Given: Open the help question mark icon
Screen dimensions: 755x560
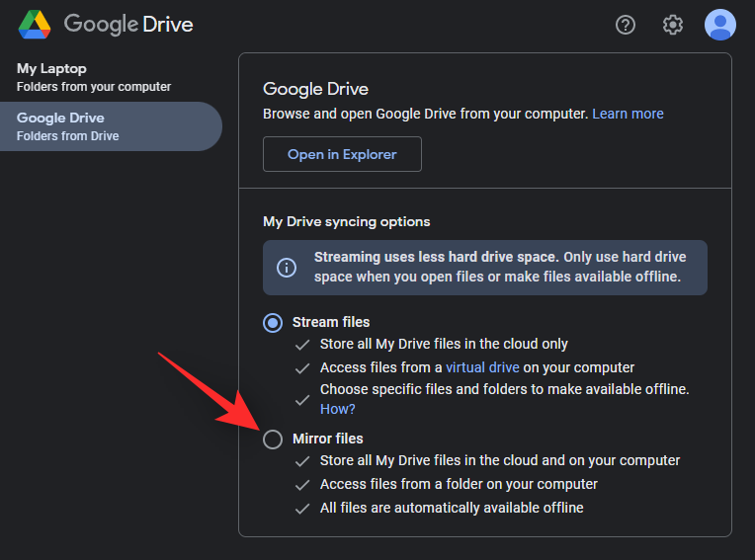Looking at the screenshot, I should [x=625, y=25].
